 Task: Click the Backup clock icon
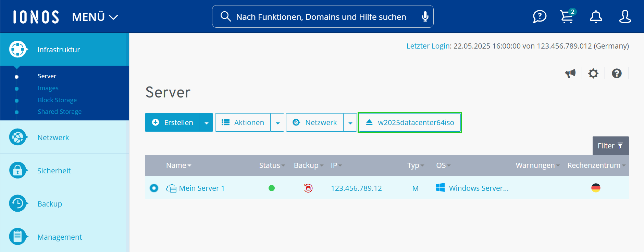[x=18, y=203]
